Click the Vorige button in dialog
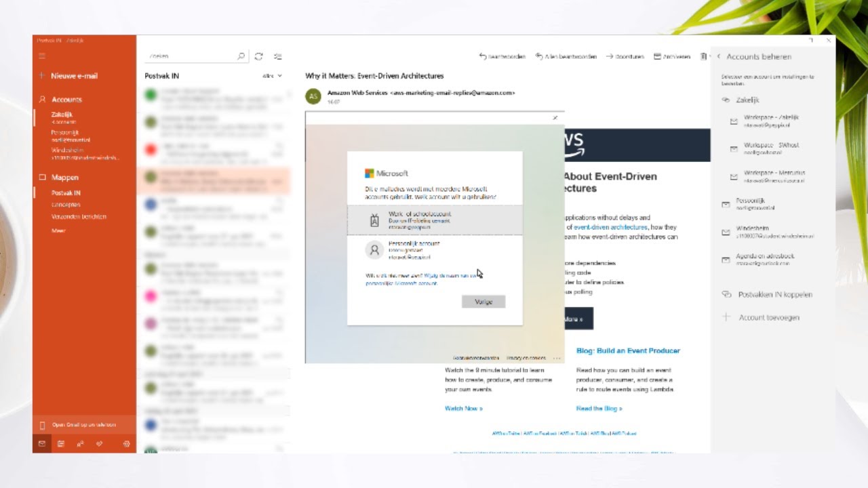The height and width of the screenshot is (488, 868). click(x=484, y=302)
